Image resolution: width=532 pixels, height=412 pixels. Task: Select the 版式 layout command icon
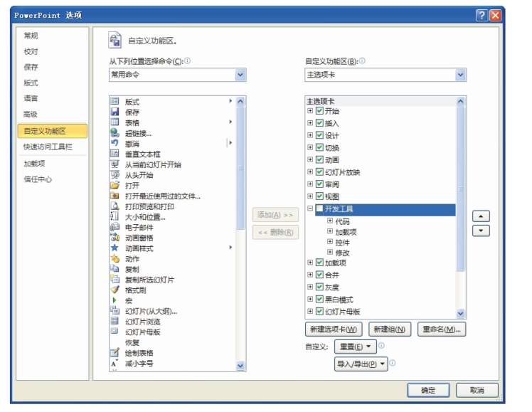coord(115,101)
